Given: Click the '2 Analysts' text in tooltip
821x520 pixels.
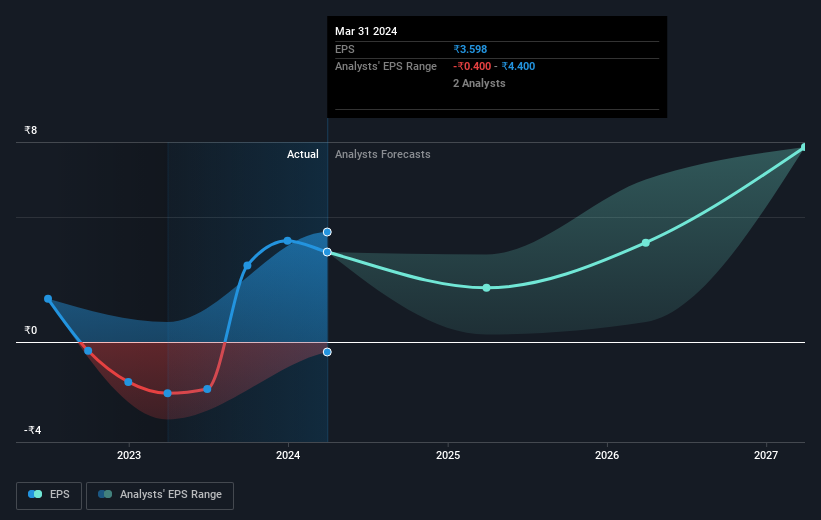Looking at the screenshot, I should coord(479,83).
